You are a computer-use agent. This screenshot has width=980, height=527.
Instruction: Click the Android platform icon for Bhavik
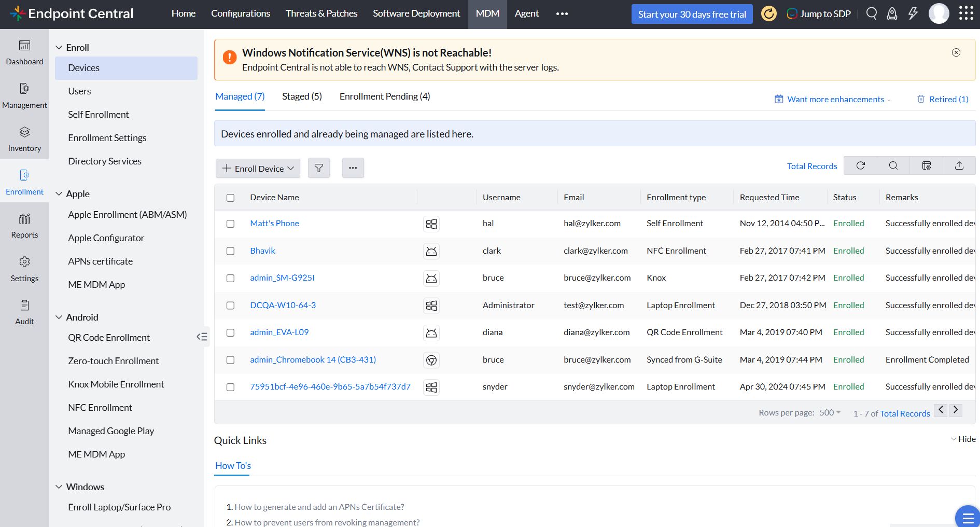pyautogui.click(x=431, y=251)
